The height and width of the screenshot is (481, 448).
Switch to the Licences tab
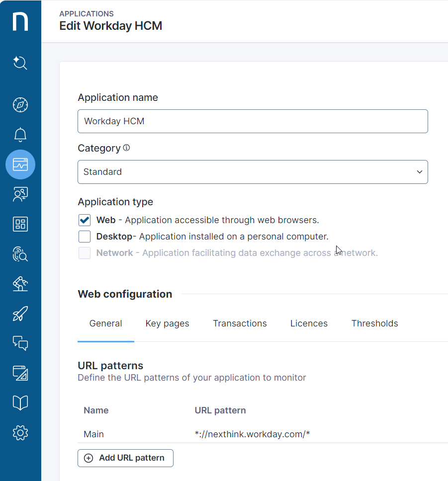pos(309,323)
